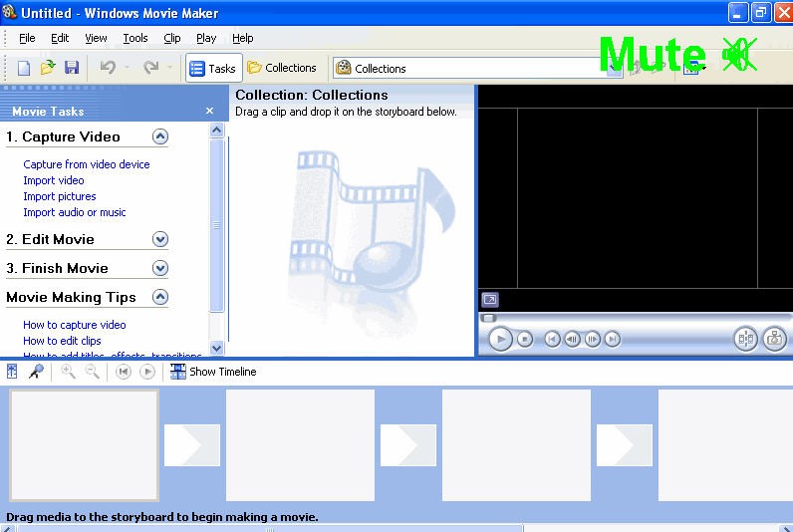Open How to edit clips tip
The width and height of the screenshot is (793, 532).
click(x=62, y=341)
